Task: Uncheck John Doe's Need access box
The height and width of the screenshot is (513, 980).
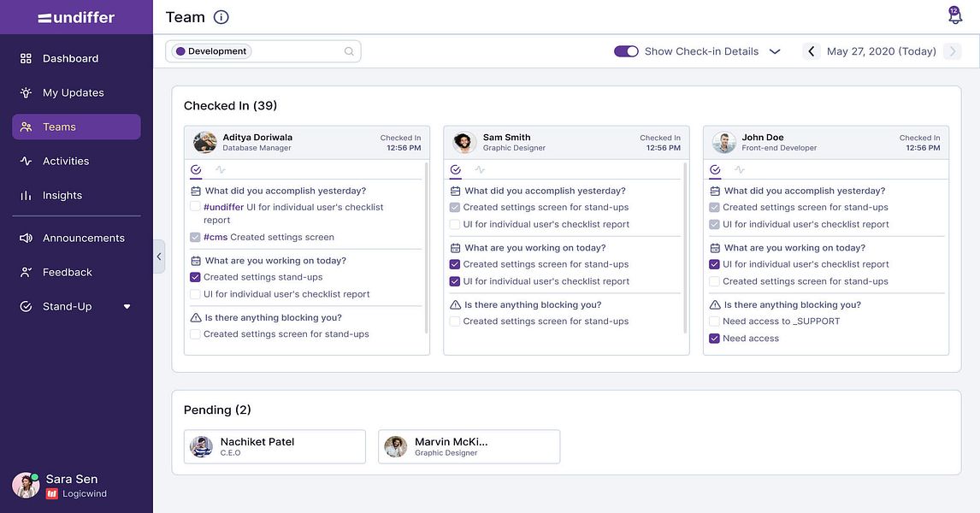Action: (x=714, y=338)
